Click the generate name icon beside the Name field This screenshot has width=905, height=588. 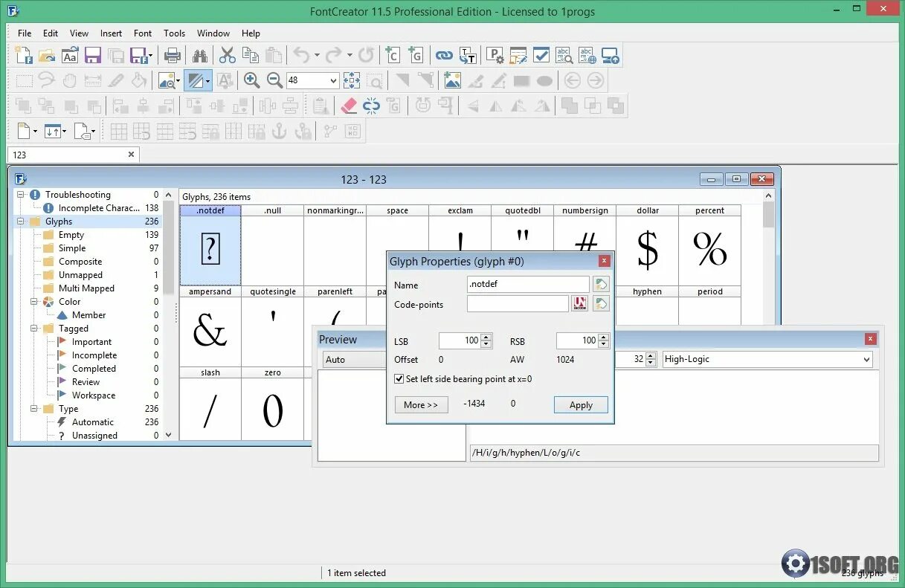point(601,284)
